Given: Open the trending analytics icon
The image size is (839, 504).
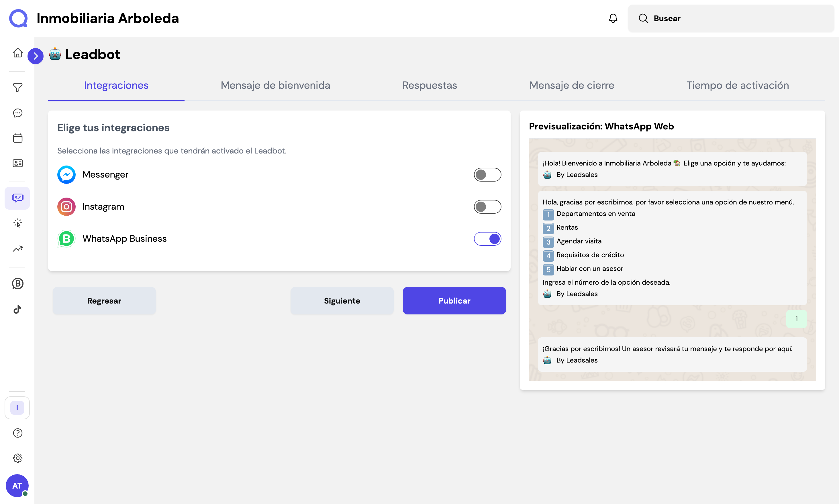Looking at the screenshot, I should pos(18,249).
